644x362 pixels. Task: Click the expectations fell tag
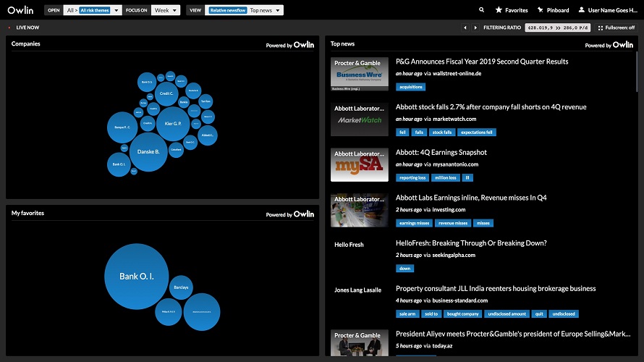[x=476, y=132]
